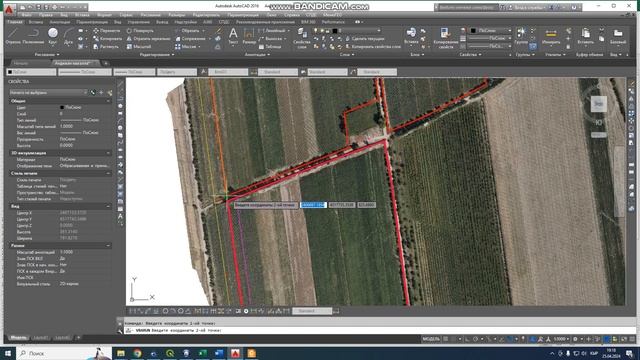Select the Отрезок (Line) tool
The width and height of the screenshot is (640, 360).
[x=13, y=36]
